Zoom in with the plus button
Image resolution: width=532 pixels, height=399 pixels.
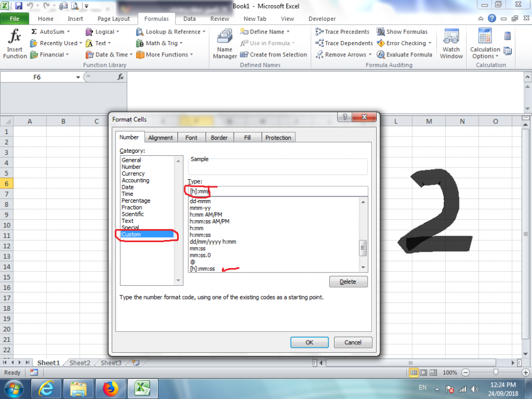pyautogui.click(x=526, y=372)
